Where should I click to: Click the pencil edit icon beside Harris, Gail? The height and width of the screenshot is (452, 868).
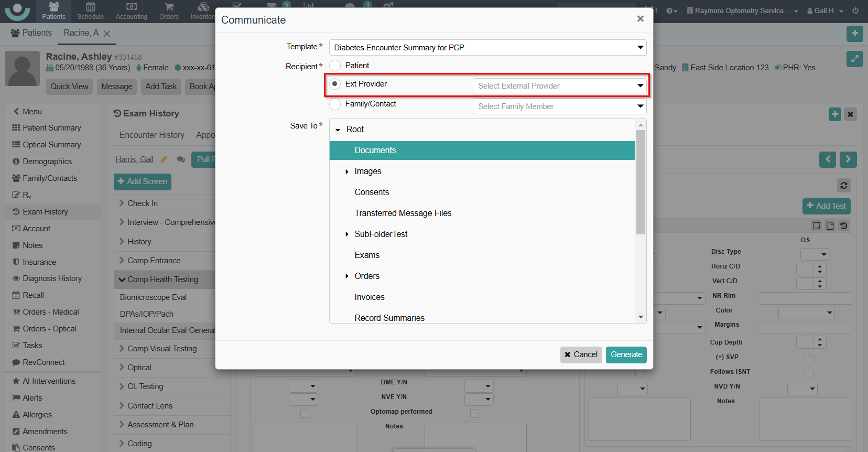[x=164, y=159]
